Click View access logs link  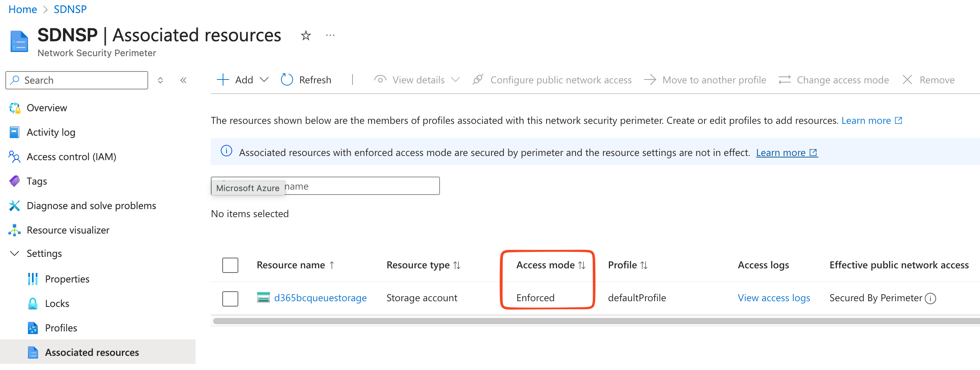[x=773, y=298]
